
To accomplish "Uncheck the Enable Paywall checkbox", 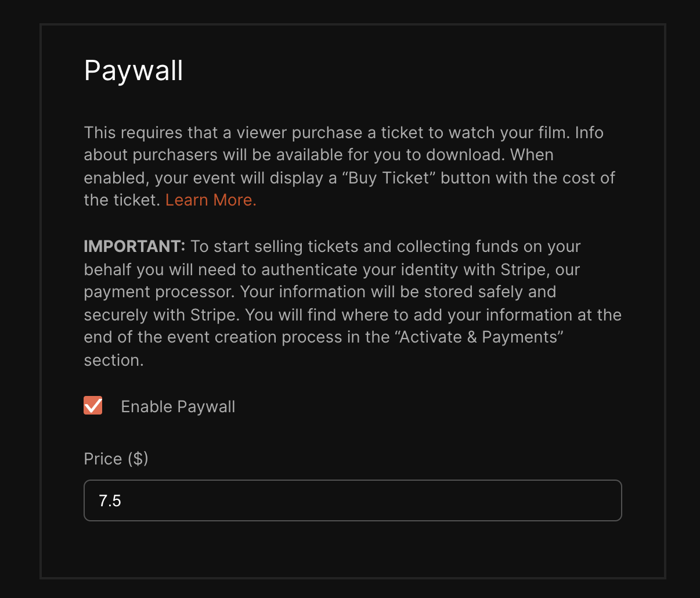I will click(x=93, y=406).
